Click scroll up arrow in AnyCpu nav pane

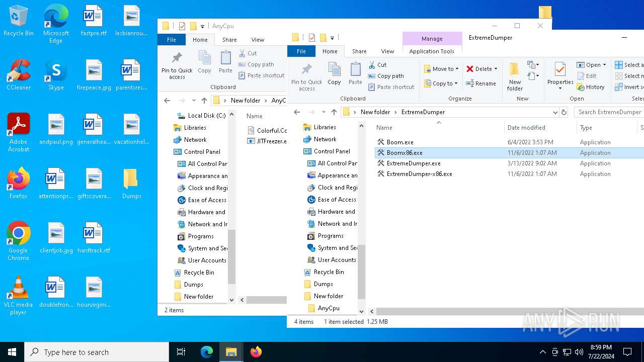pos(232,114)
